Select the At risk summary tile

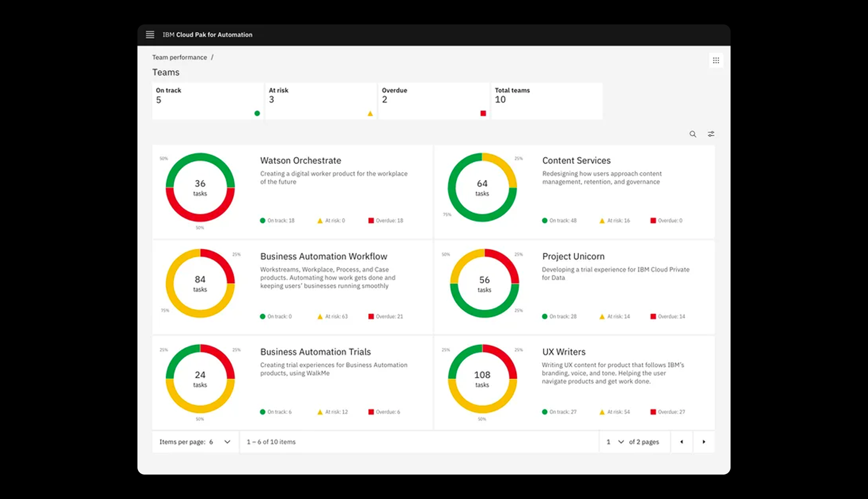(321, 101)
